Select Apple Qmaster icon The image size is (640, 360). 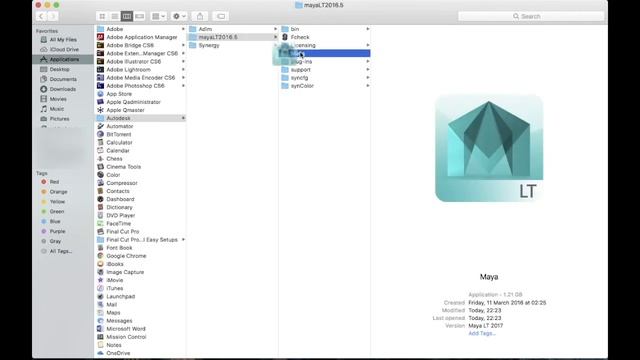[x=100, y=110]
